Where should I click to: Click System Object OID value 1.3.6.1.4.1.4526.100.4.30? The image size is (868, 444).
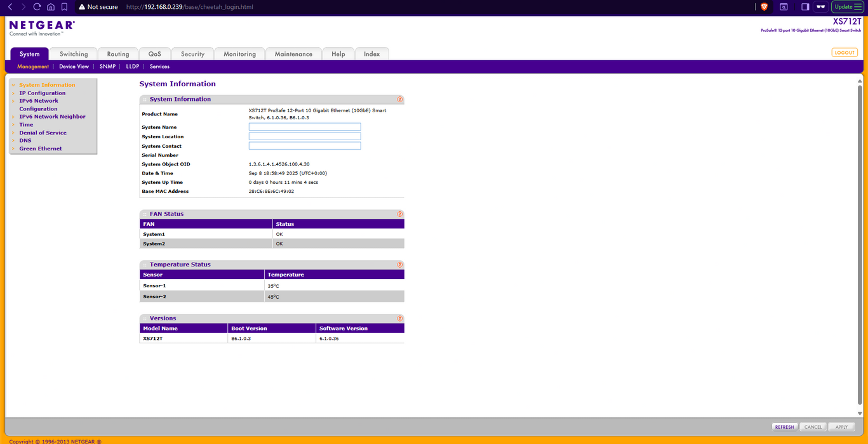click(279, 164)
